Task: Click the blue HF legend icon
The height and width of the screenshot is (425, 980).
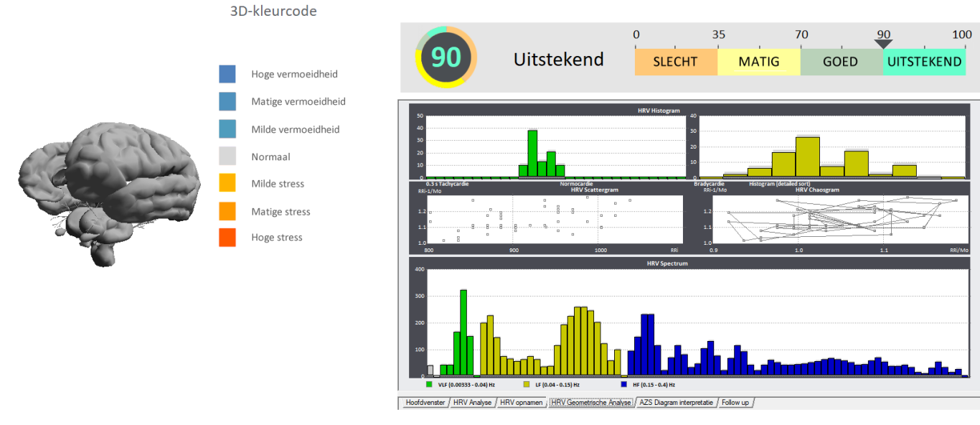Action: 623,385
